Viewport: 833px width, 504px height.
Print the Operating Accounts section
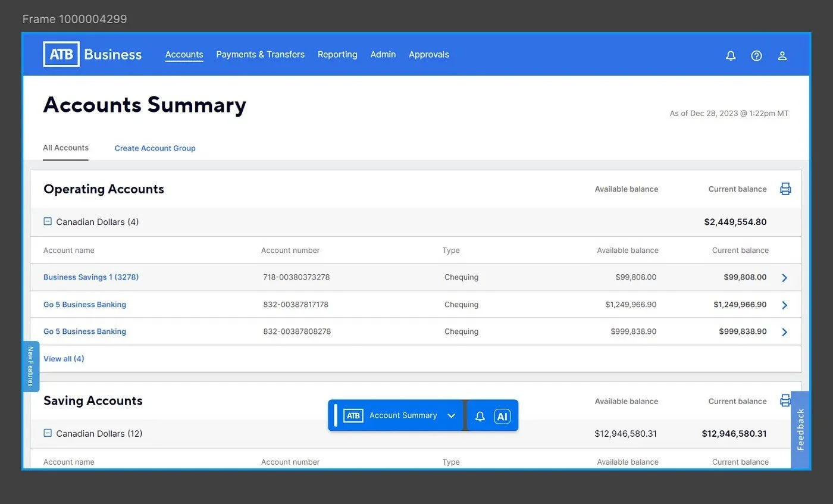click(x=785, y=189)
